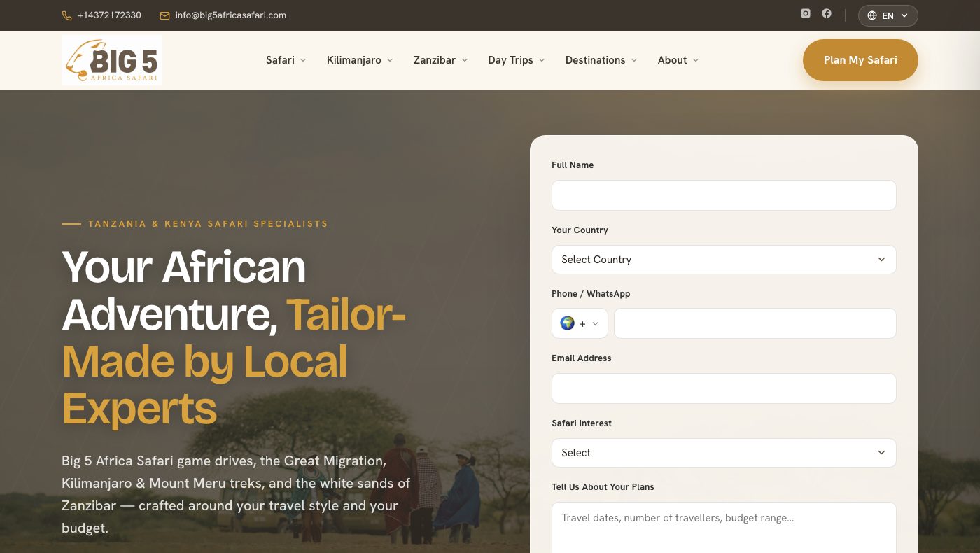Click the envelope email icon in top bar
Image resolution: width=980 pixels, height=553 pixels.
coord(165,15)
